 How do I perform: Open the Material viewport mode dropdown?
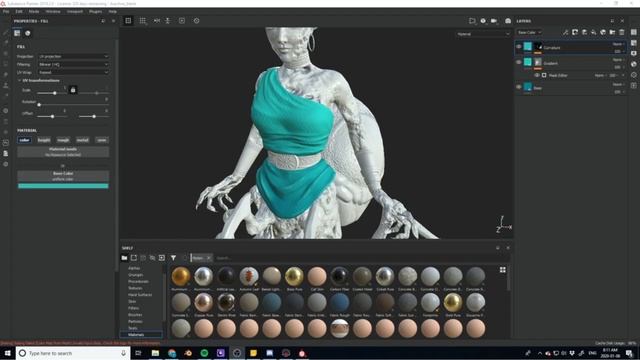[483, 34]
